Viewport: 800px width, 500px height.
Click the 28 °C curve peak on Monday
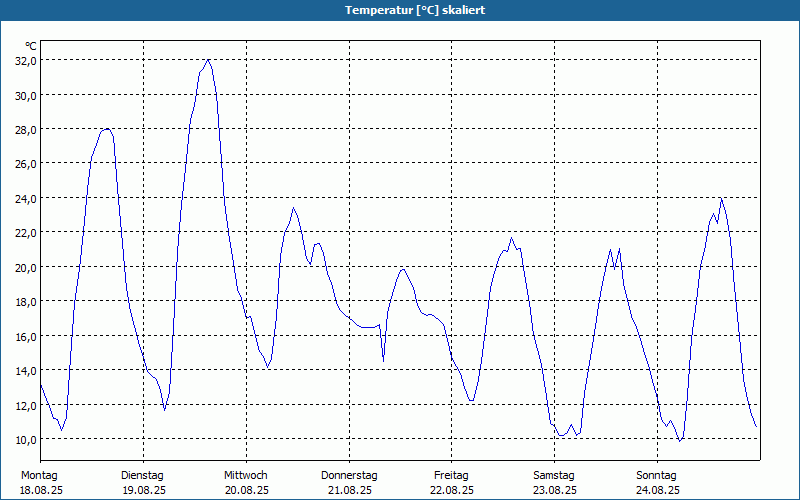click(107, 129)
